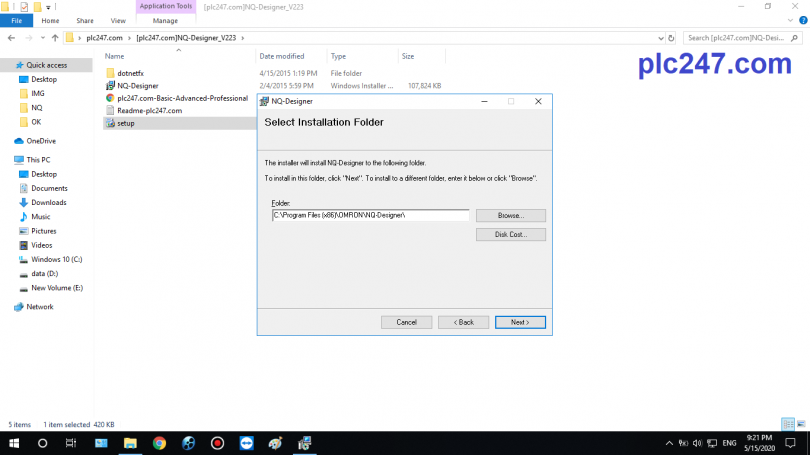This screenshot has height=455, width=810.
Task: Click the File Explorer taskbar icon
Action: (x=130, y=443)
